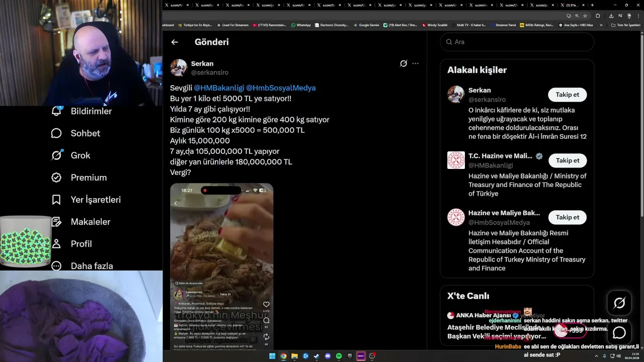
Task: Open the @serkansiro handle under post author
Action: [209, 72]
